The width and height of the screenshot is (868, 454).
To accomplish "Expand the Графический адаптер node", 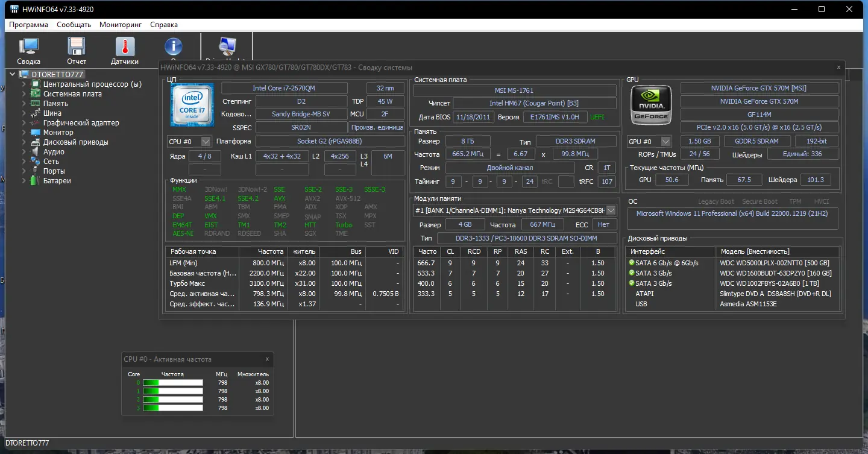I will (x=24, y=123).
